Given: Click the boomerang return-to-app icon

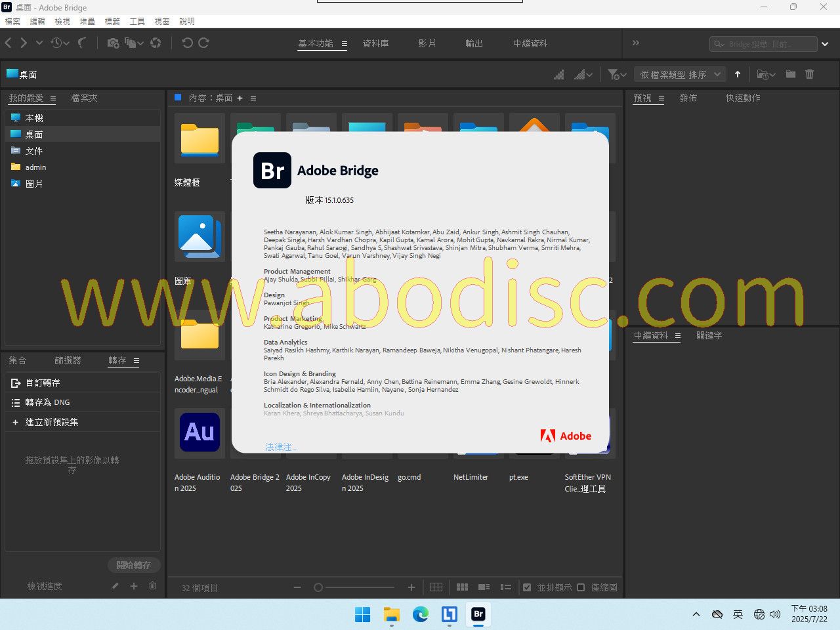Looking at the screenshot, I should [x=82, y=43].
